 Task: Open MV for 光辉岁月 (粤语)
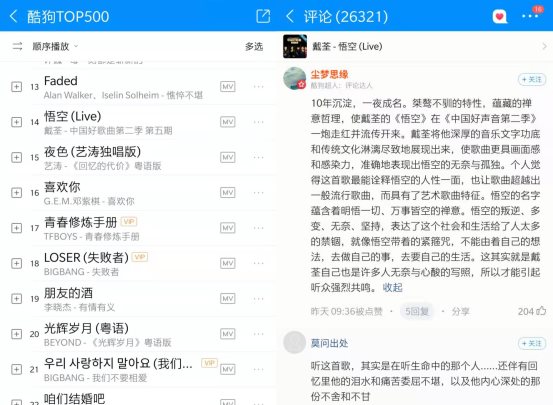click(227, 334)
